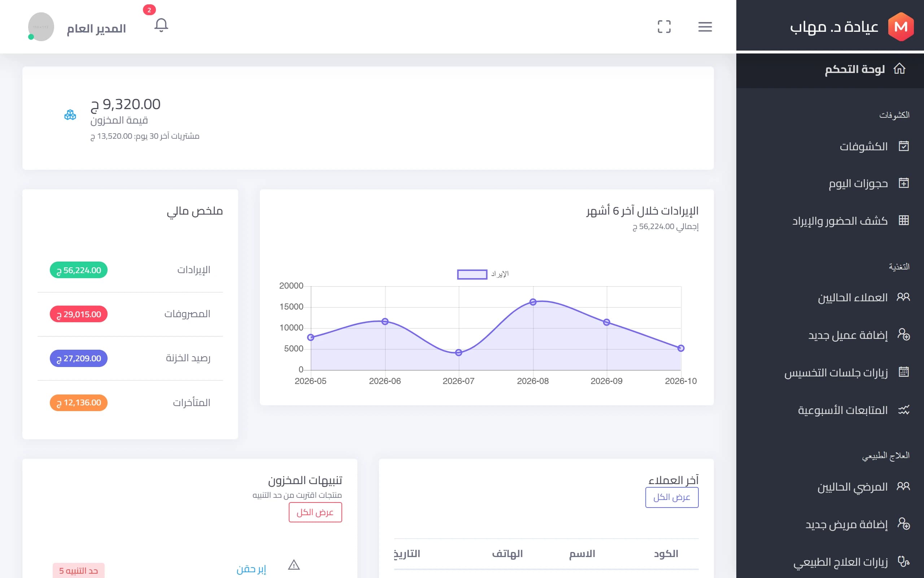This screenshot has height=578, width=924.
Task: Open the general manager avatar
Action: click(x=41, y=27)
